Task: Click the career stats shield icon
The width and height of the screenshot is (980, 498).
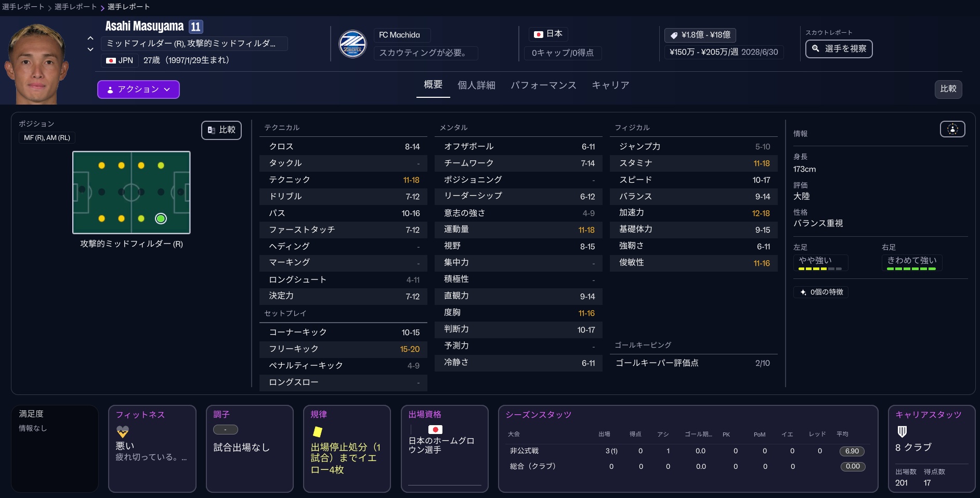Action: [902, 431]
